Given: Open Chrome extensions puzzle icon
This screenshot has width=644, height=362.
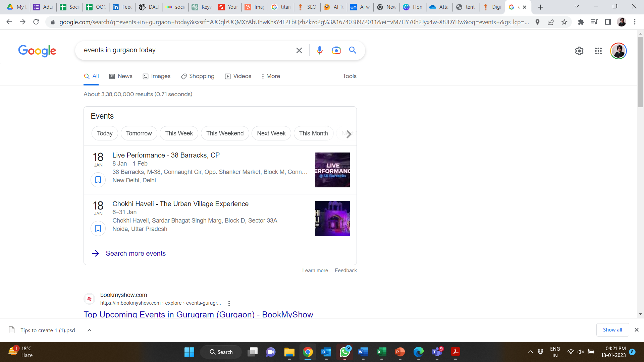Looking at the screenshot, I should click(581, 22).
